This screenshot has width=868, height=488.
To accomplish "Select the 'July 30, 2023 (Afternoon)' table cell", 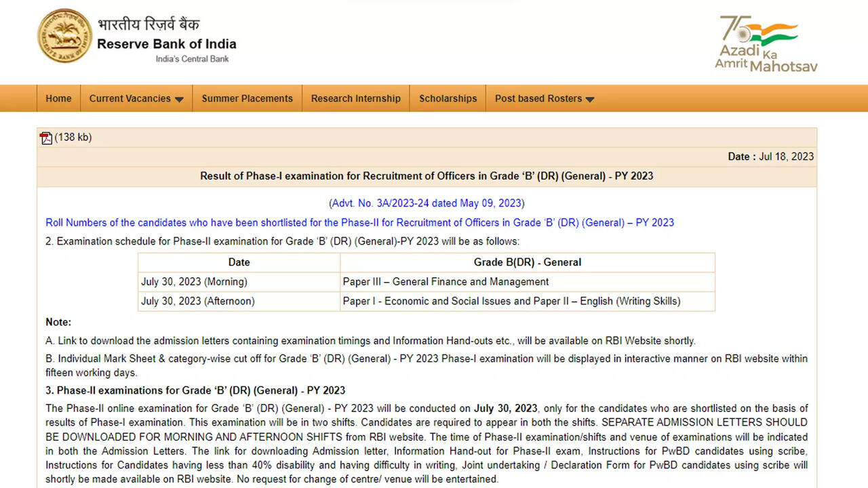I will click(198, 301).
